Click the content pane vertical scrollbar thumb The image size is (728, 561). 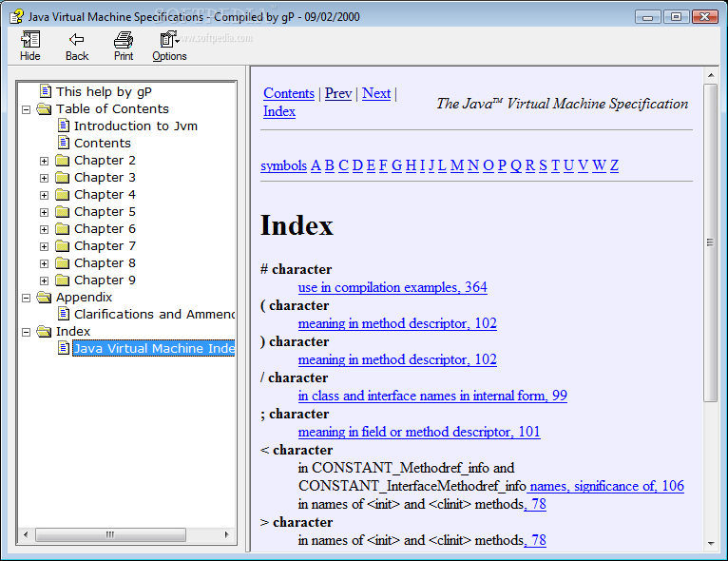click(710, 242)
